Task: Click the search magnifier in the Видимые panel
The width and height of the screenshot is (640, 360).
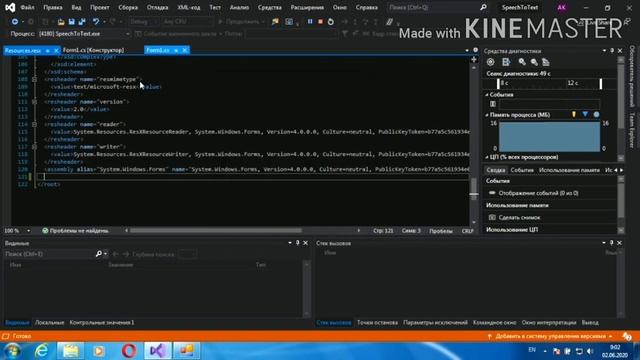Action: coord(98,254)
